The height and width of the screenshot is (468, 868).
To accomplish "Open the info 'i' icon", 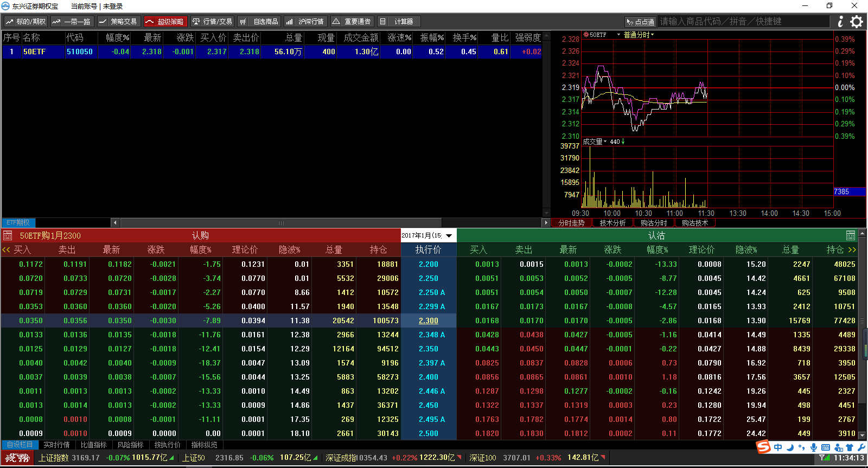I will click(x=840, y=22).
